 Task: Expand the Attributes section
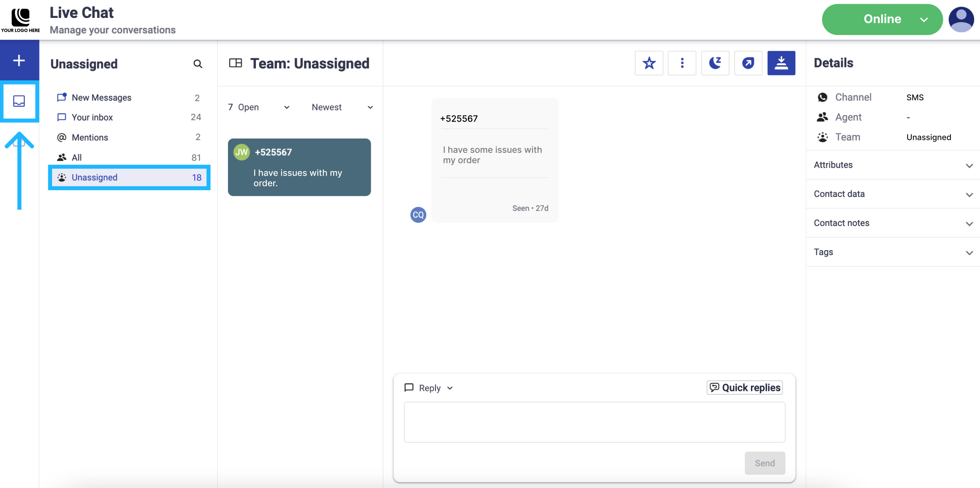[892, 165]
